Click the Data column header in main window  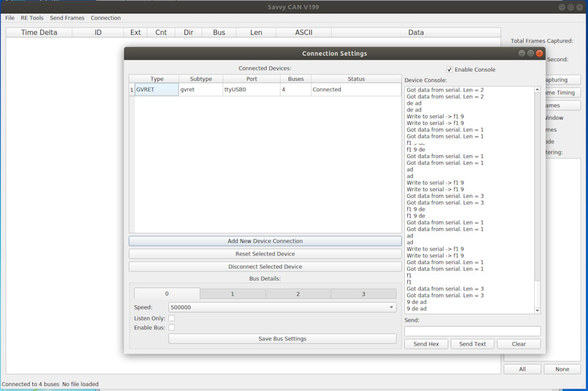pyautogui.click(x=416, y=32)
